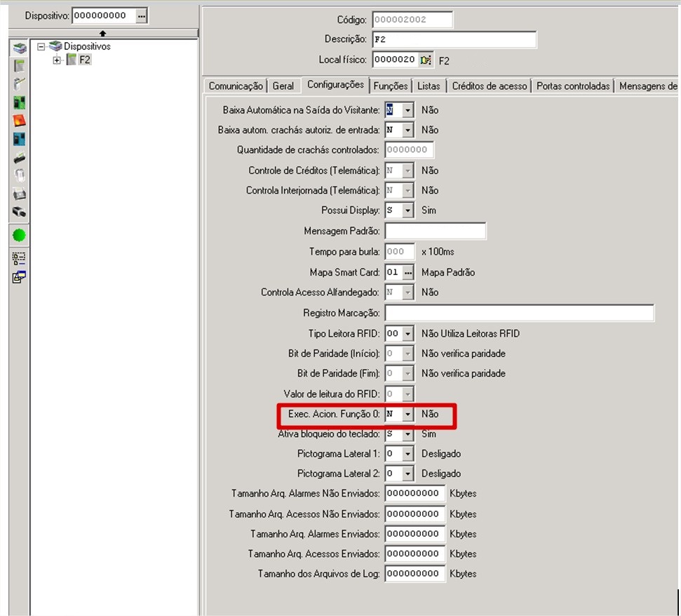This screenshot has width=681, height=616.
Task: Click the cascading windows icon in sidebar
Action: click(x=19, y=277)
